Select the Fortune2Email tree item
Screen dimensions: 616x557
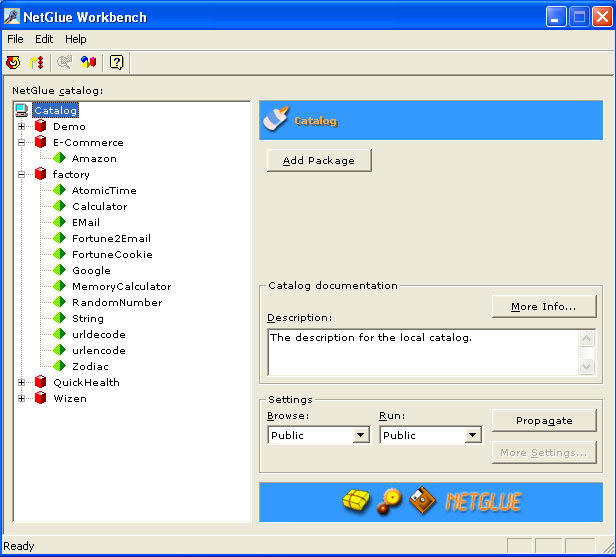pos(112,238)
